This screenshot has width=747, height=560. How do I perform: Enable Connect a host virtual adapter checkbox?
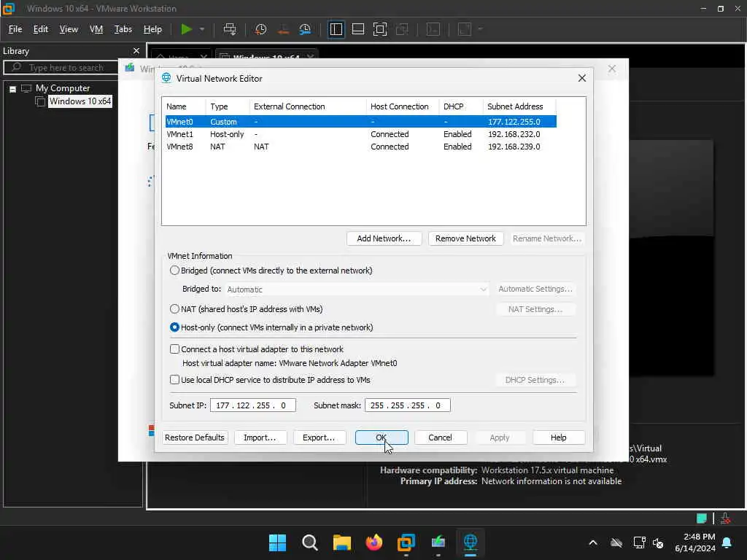(x=175, y=349)
